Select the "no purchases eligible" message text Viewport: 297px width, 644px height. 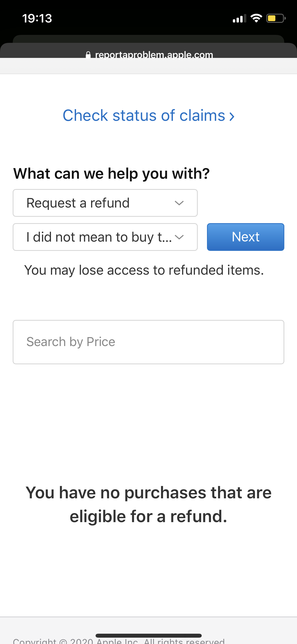coord(148,504)
